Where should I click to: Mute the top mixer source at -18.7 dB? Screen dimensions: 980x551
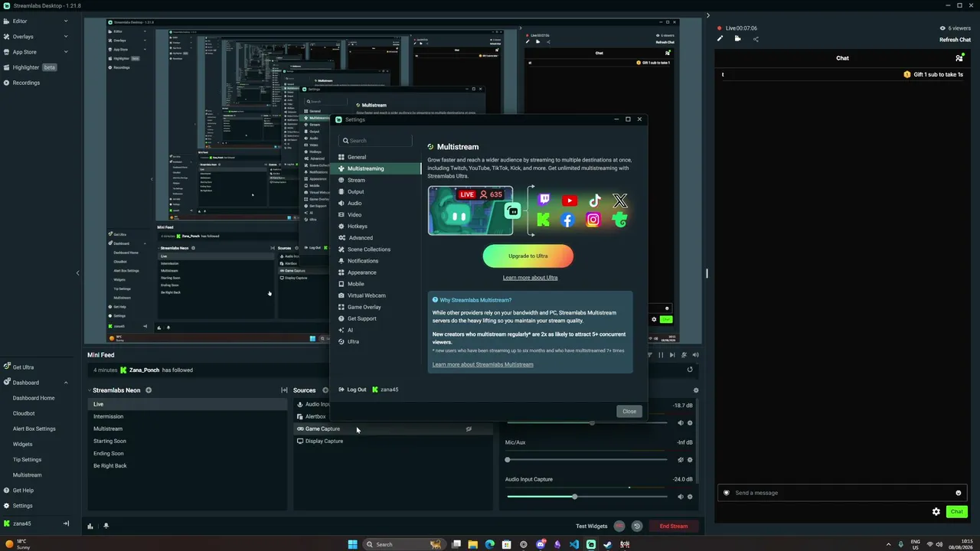pos(680,423)
